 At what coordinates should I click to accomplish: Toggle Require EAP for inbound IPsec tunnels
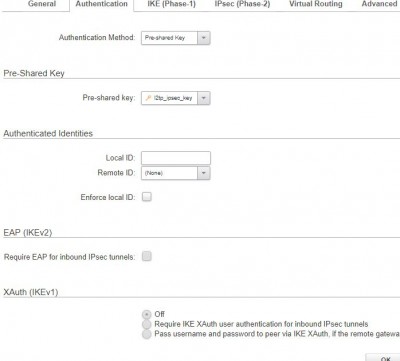(x=147, y=256)
